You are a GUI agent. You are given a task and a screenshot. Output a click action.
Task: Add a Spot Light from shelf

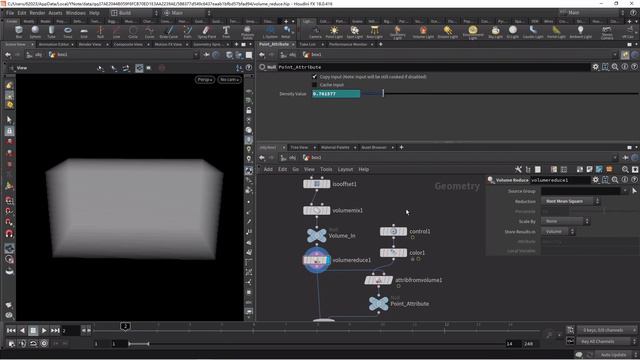coord(355,31)
